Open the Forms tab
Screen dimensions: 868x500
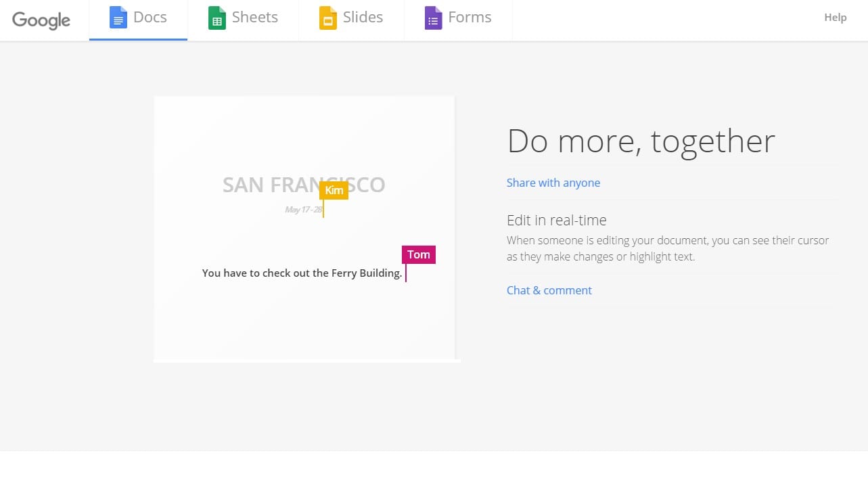(x=458, y=20)
